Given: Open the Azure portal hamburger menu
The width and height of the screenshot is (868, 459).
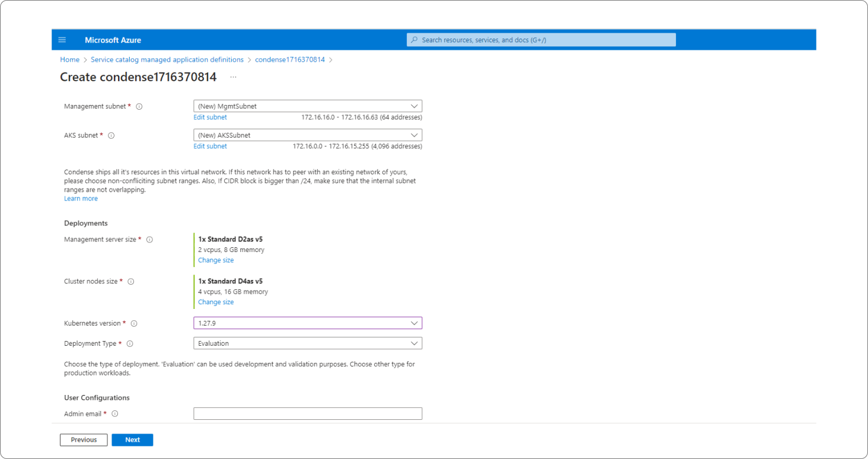Looking at the screenshot, I should click(62, 40).
